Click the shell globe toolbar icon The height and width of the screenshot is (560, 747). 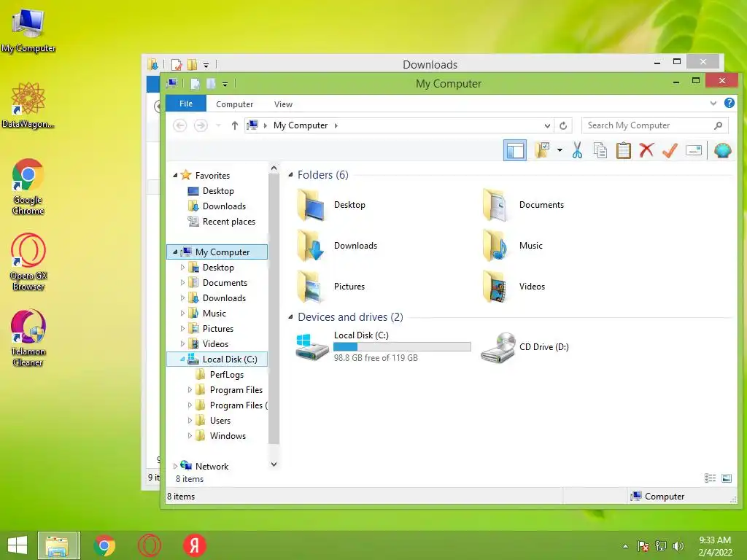[x=723, y=150]
